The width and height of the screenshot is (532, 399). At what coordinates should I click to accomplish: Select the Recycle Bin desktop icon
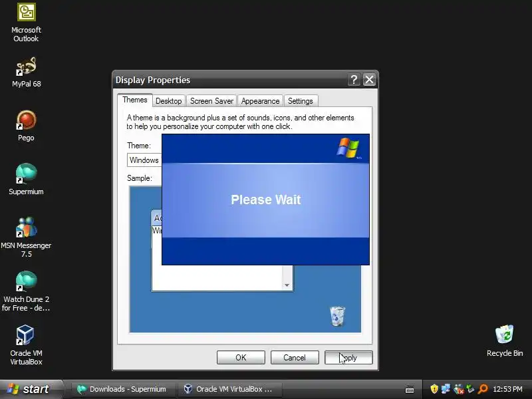(x=505, y=340)
